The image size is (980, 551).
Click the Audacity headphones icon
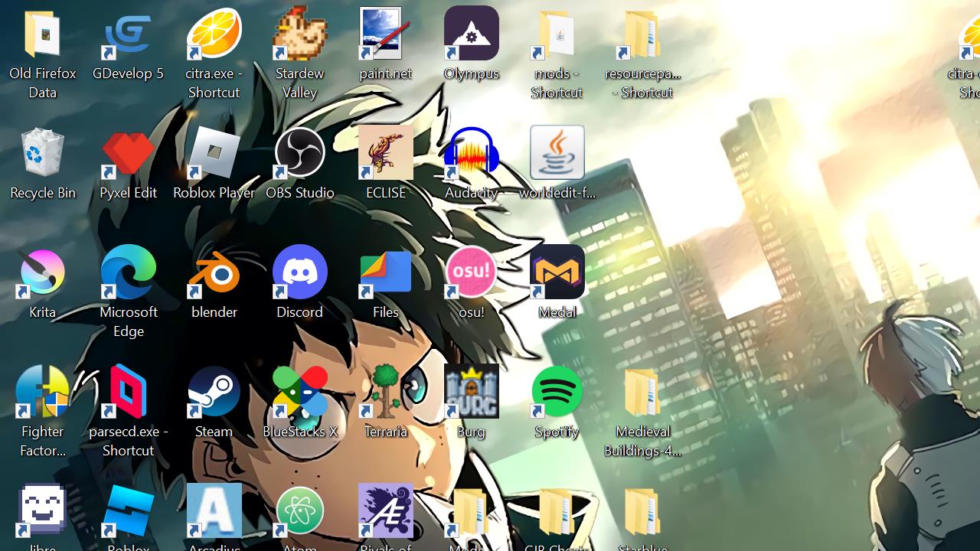[x=472, y=154]
